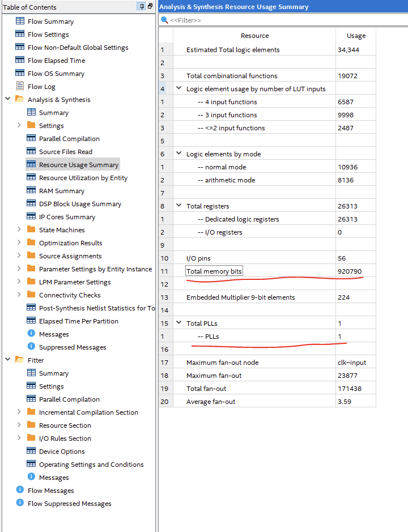The width and height of the screenshot is (408, 532).
Task: Click the pin icon on Table of Contents
Action: click(141, 7)
